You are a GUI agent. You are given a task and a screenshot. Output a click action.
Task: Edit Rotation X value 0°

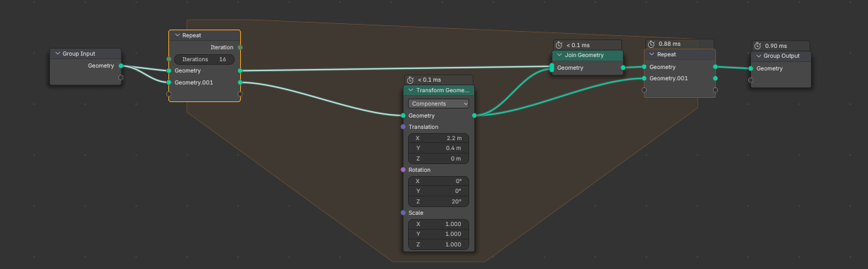point(439,181)
